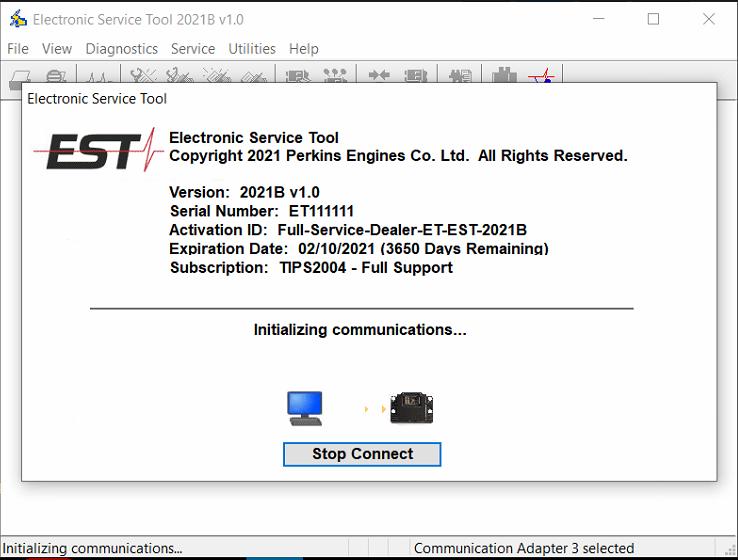738x560 pixels.
Task: Click the black communication adapter icon
Action: pos(410,408)
